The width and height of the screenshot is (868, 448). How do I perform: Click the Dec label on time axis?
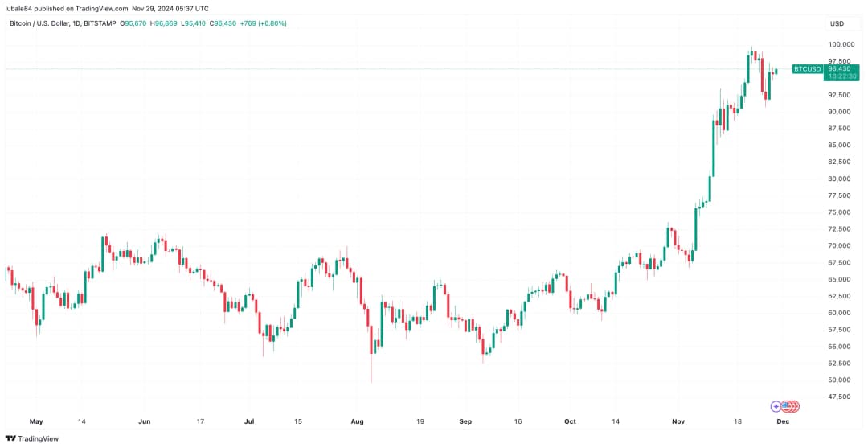pos(783,421)
